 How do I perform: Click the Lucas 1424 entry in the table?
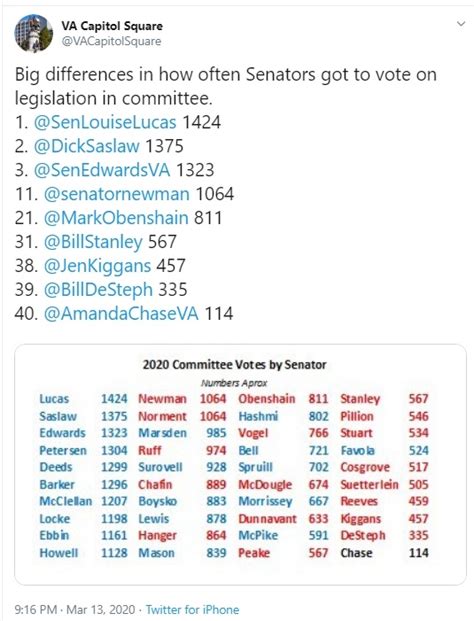click(x=83, y=399)
